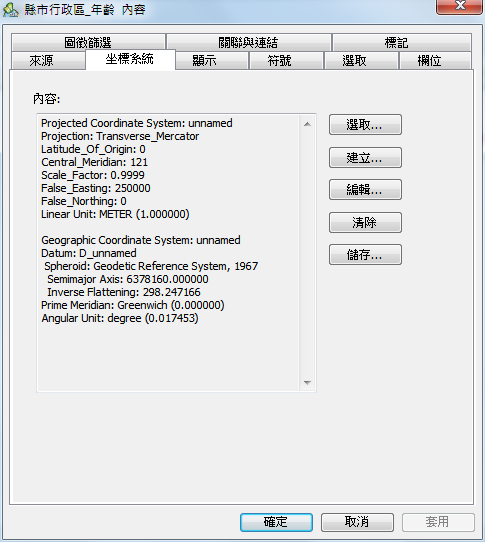This screenshot has height=542, width=485.
Task: Switch to the 標記 tab
Action: click(x=396, y=43)
